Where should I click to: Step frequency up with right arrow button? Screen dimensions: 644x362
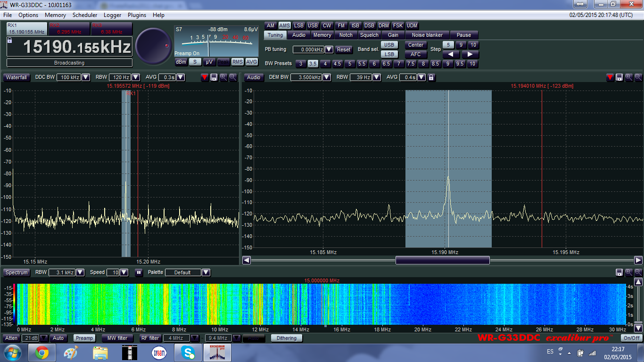[470, 54]
